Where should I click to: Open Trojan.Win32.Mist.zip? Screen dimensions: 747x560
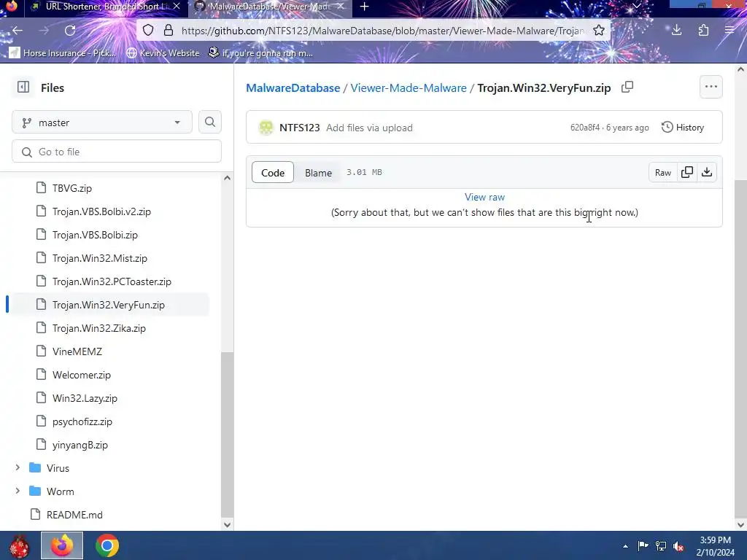(99, 258)
